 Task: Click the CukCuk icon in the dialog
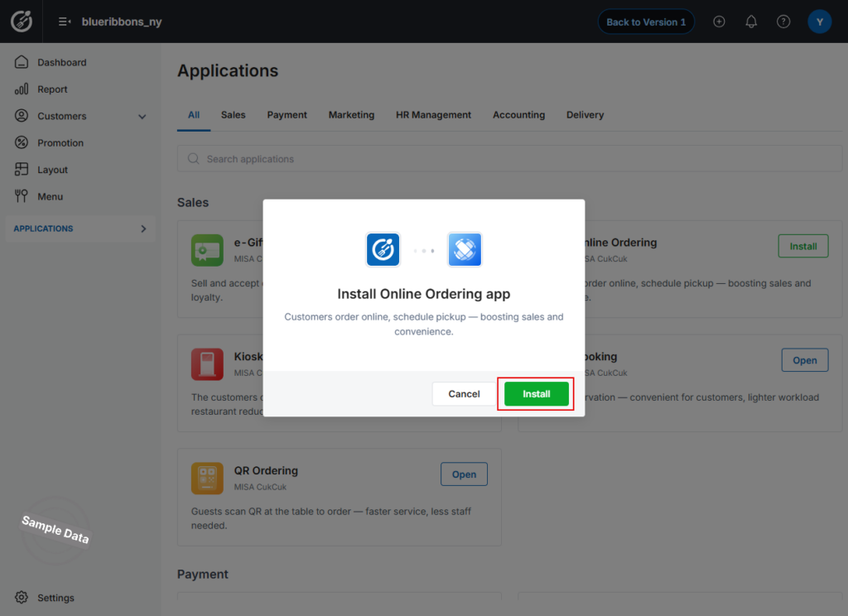tap(383, 249)
